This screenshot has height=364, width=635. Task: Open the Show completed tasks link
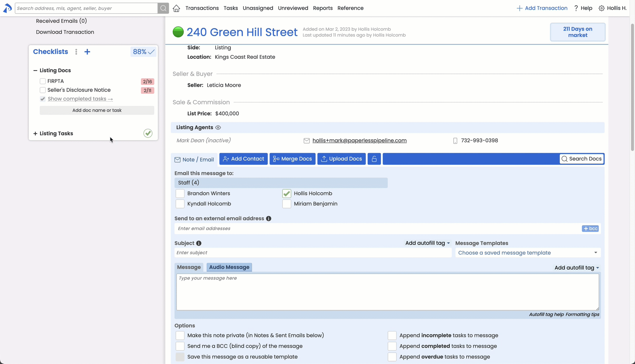80,99
